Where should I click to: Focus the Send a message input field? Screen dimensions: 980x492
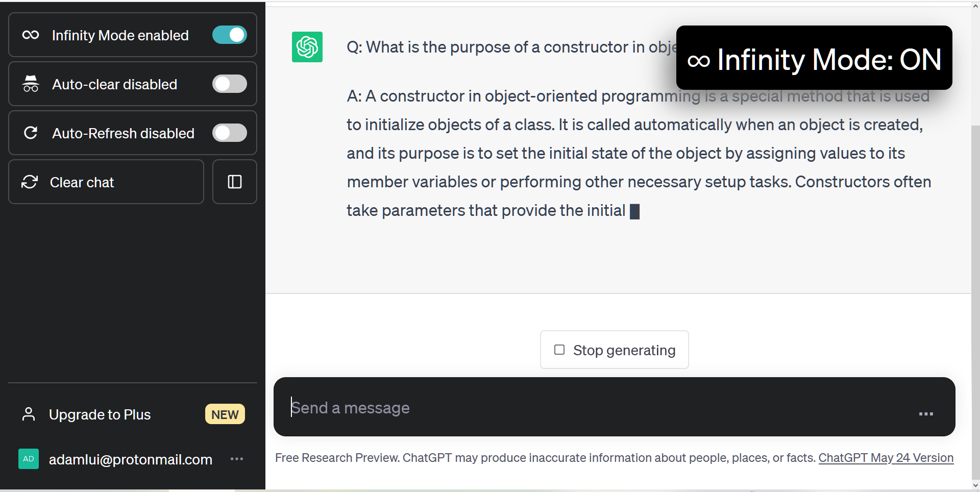coord(587,407)
